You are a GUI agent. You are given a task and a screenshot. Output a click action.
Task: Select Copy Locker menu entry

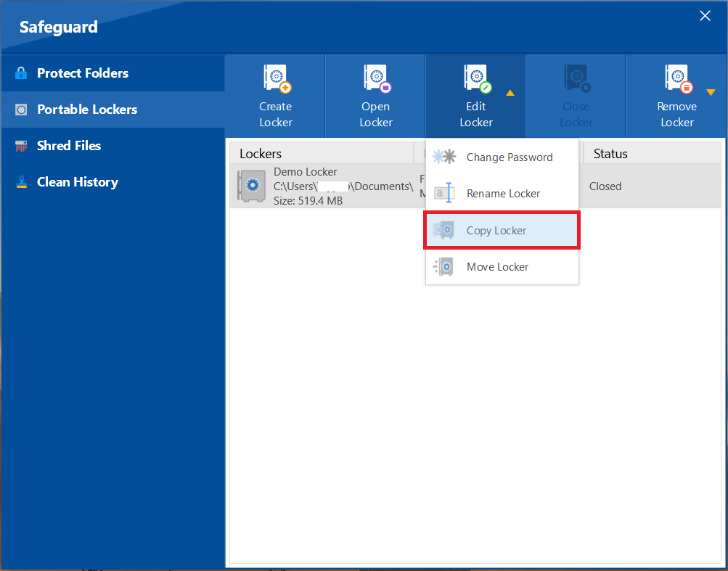[502, 230]
